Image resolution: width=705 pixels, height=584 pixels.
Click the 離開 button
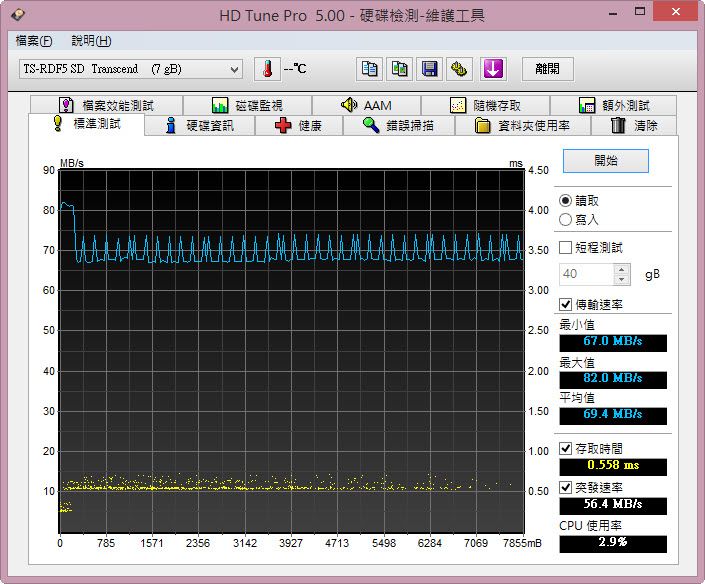547,69
